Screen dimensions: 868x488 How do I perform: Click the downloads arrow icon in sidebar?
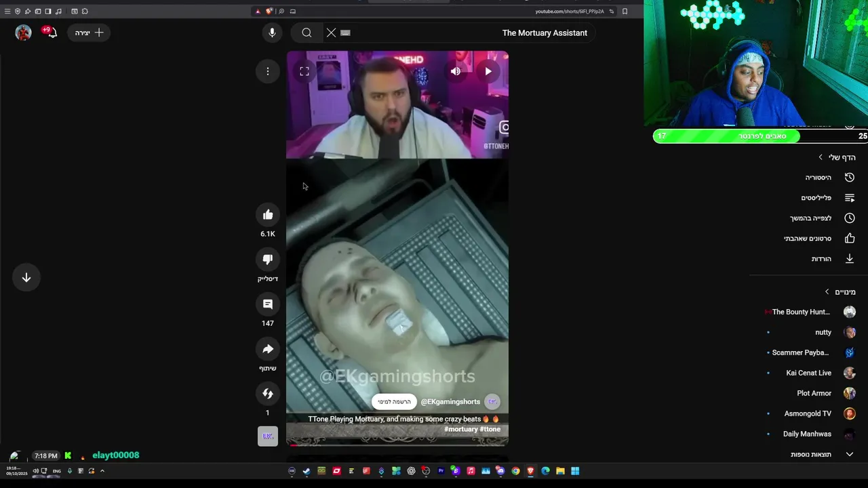point(850,259)
